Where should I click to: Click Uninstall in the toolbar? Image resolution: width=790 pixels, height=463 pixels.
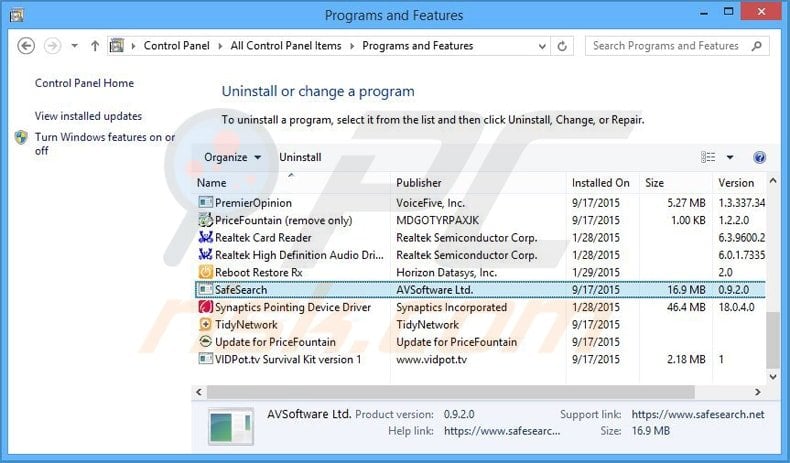[300, 157]
